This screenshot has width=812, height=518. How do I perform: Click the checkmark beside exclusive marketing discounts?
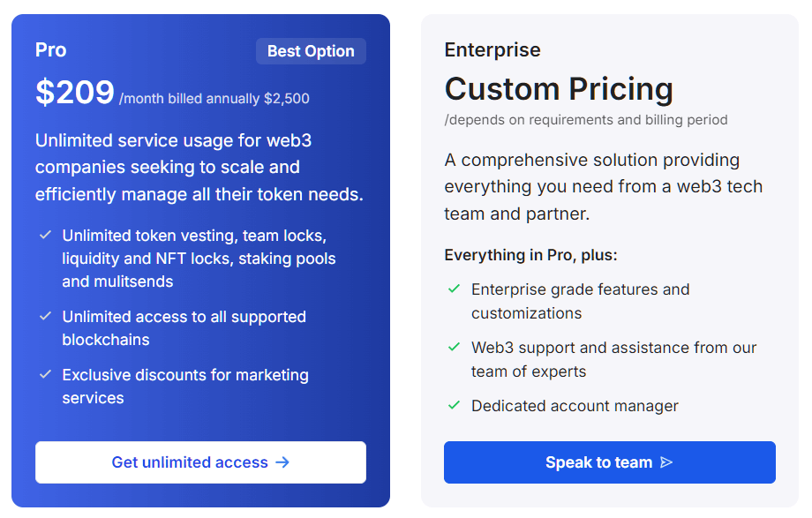pos(44,374)
